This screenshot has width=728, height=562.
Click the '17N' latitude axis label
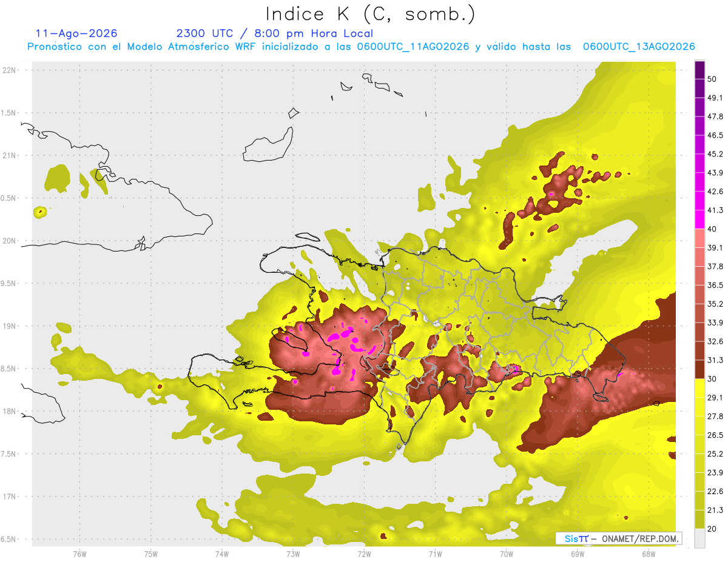(10, 497)
